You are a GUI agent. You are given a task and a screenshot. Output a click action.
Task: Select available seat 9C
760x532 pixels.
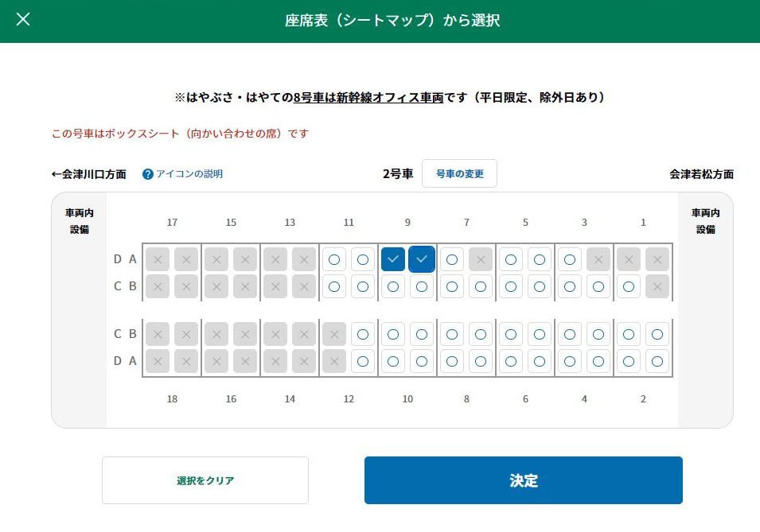point(392,286)
